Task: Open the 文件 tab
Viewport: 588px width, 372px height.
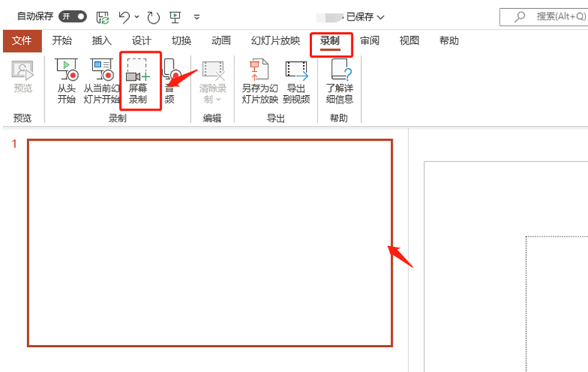Action: [x=22, y=41]
